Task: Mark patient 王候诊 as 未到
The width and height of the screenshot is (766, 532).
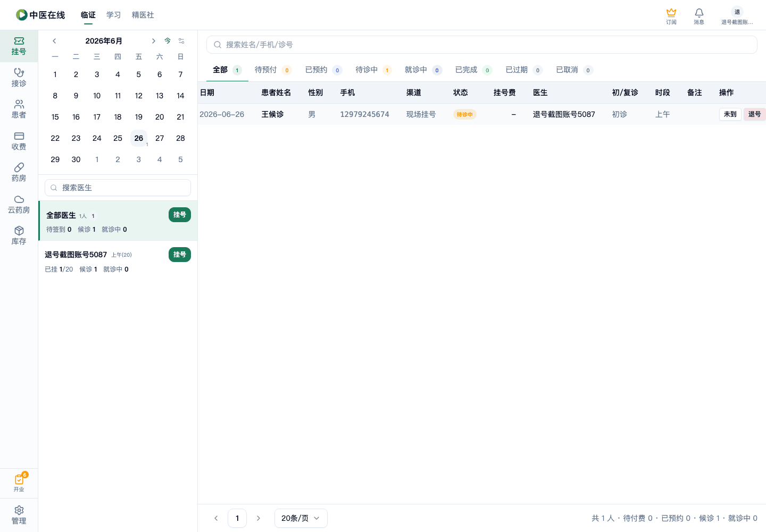Action: [x=730, y=114]
